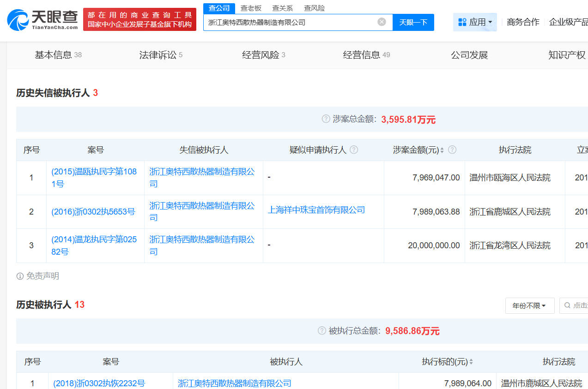Image resolution: width=588 pixels, height=389 pixels.
Task: Click the TianYanCha logo
Action: (42, 19)
